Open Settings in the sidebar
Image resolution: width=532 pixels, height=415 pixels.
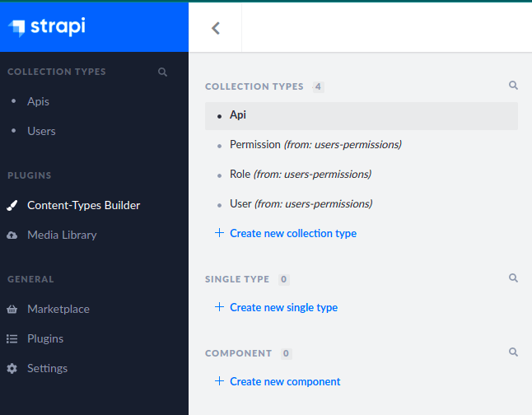[47, 369]
